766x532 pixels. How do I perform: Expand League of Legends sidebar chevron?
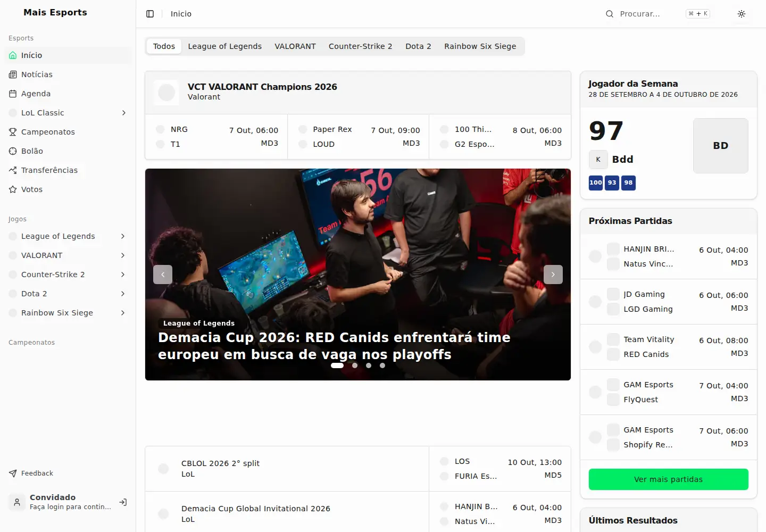(123, 236)
